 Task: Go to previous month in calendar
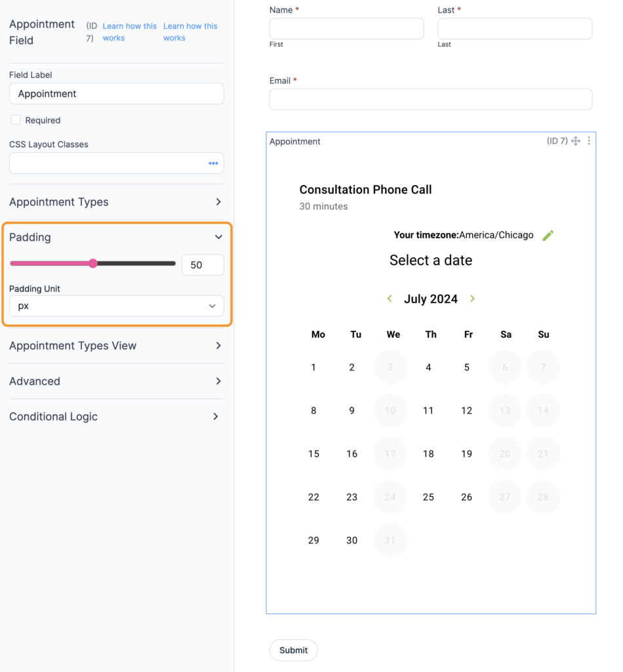(x=390, y=299)
